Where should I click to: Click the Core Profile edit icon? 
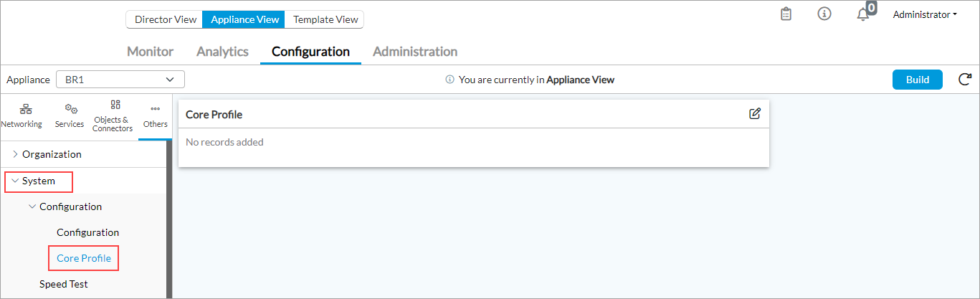(754, 113)
